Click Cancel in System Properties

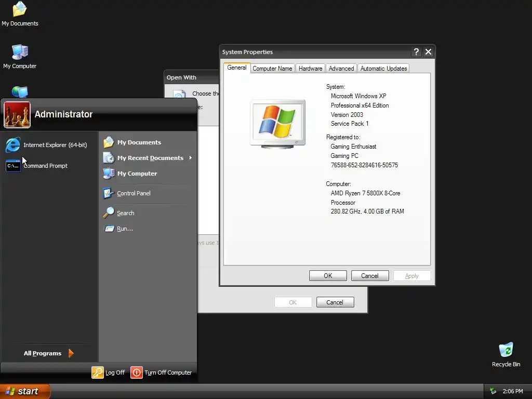click(x=370, y=275)
